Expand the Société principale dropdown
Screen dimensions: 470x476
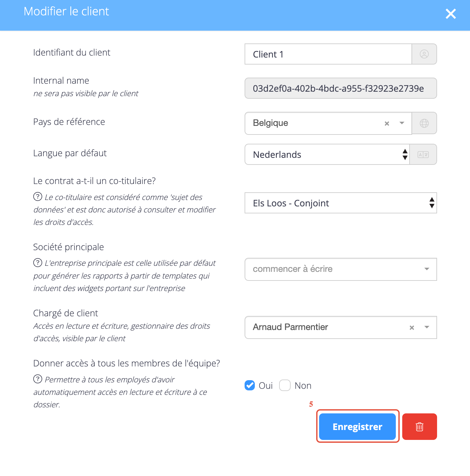341,269
